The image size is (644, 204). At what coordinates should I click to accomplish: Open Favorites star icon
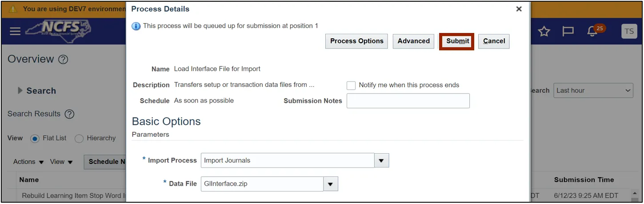point(544,31)
